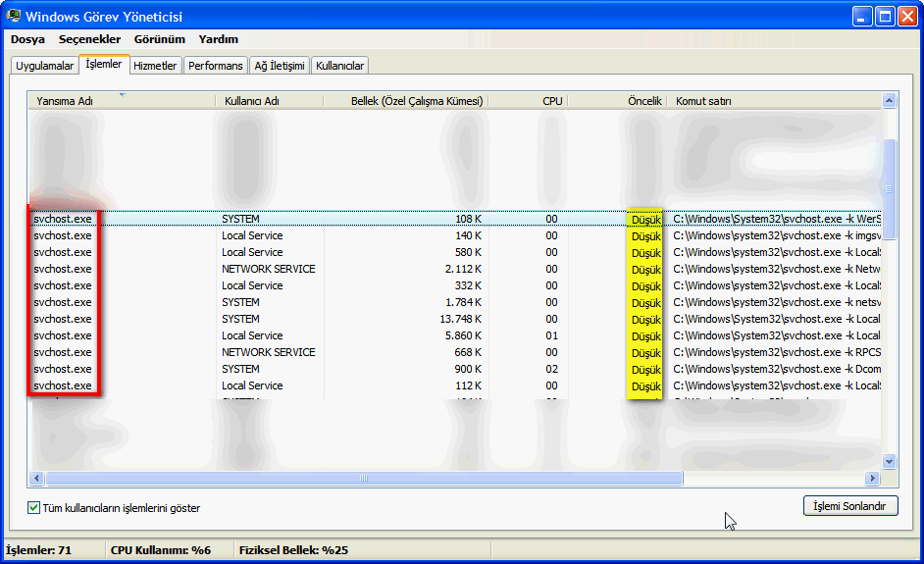
Task: Click the Task Manager title bar icon
Action: coord(13,16)
